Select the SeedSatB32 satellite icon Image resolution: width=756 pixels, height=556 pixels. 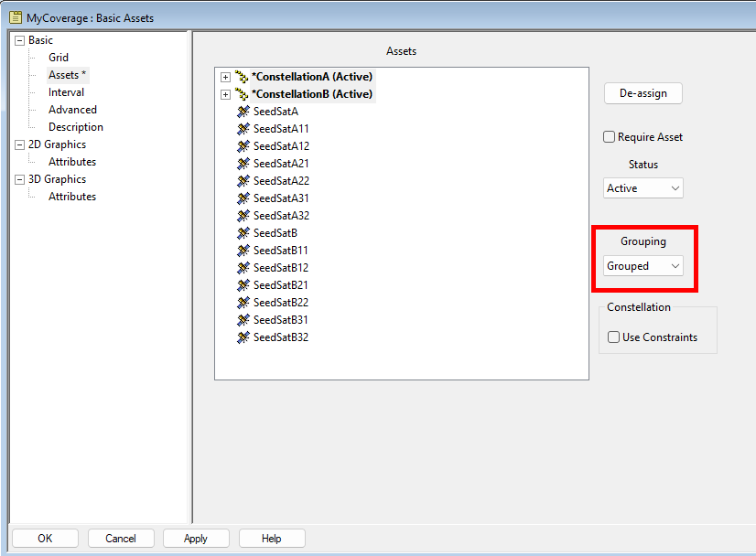(243, 337)
